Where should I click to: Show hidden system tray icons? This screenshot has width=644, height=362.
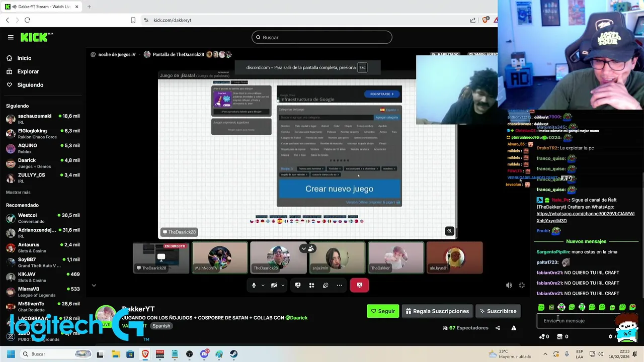(x=545, y=354)
